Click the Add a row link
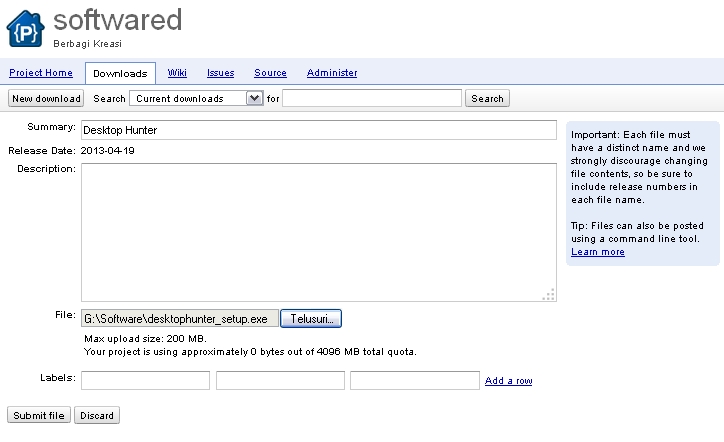This screenshot has width=724, height=442. pyautogui.click(x=508, y=381)
